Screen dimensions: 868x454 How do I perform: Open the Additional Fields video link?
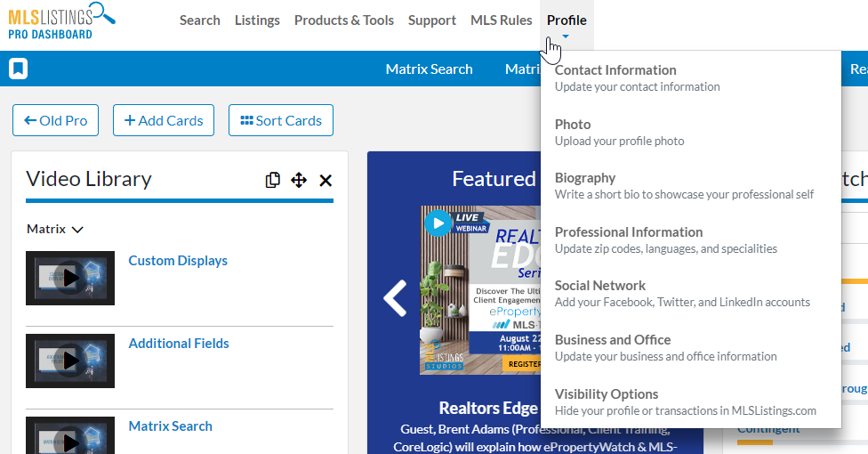(x=179, y=343)
